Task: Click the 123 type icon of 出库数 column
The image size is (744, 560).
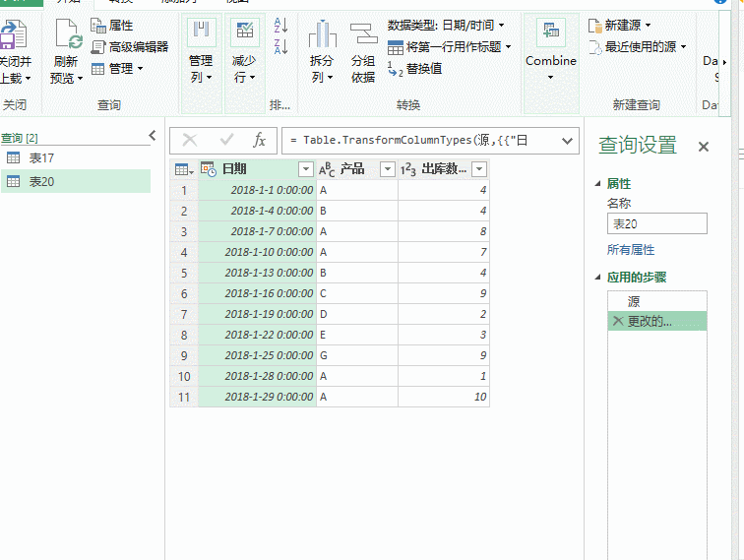Action: pos(408,169)
